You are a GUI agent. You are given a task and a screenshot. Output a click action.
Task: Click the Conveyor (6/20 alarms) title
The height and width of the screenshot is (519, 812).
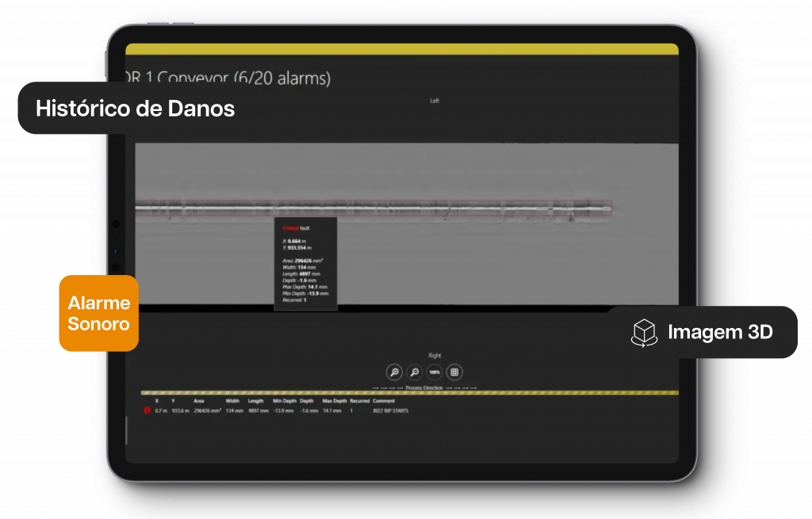tap(238, 78)
